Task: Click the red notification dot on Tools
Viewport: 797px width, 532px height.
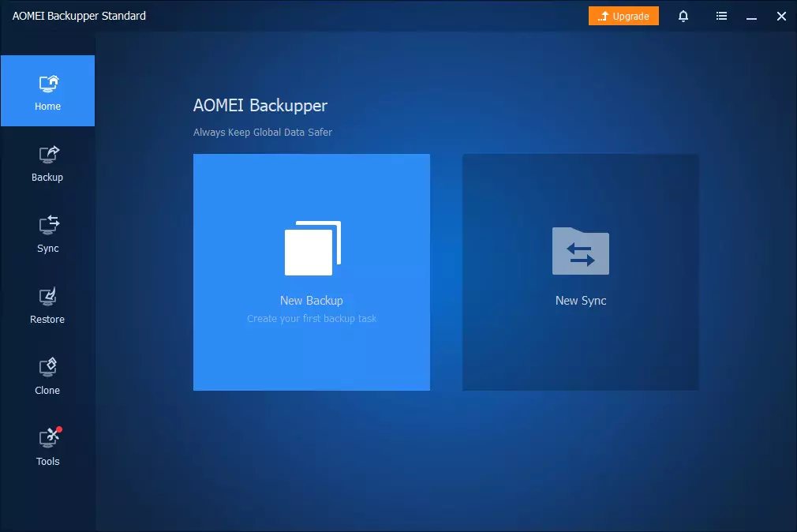Action: point(59,429)
